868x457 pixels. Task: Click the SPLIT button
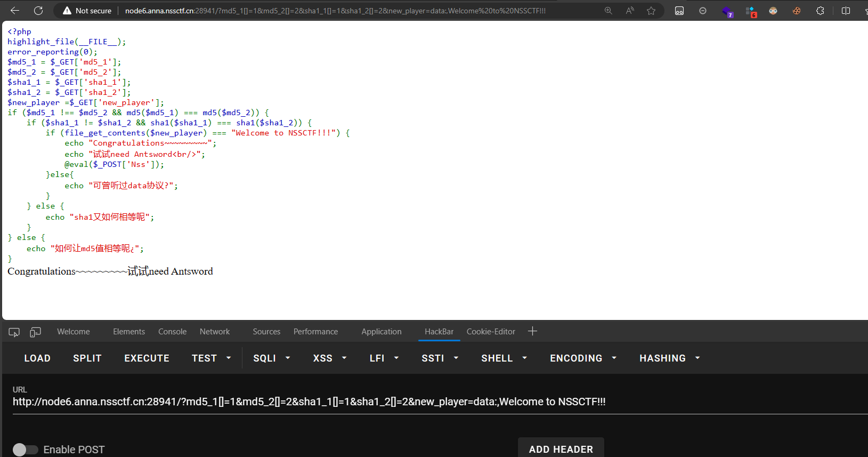pos(87,358)
